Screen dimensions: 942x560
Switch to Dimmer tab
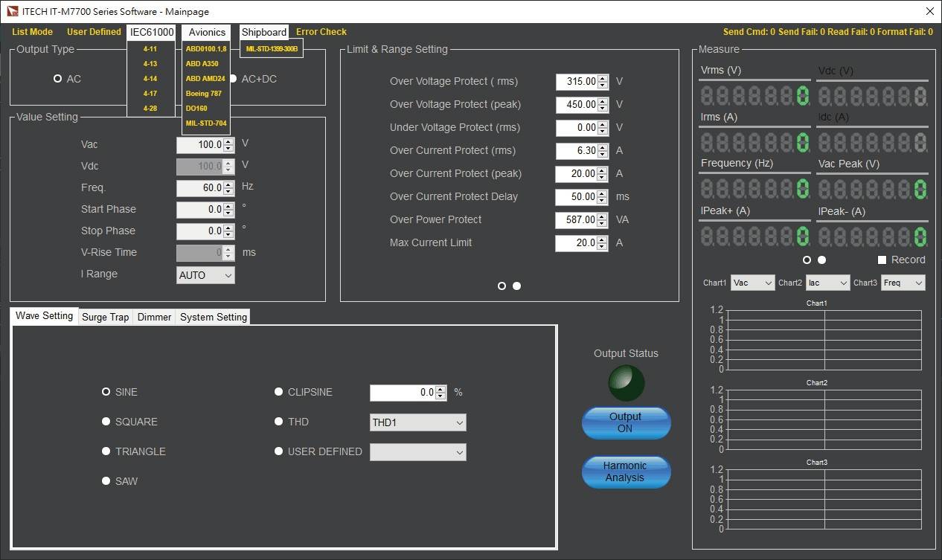pyautogui.click(x=154, y=317)
